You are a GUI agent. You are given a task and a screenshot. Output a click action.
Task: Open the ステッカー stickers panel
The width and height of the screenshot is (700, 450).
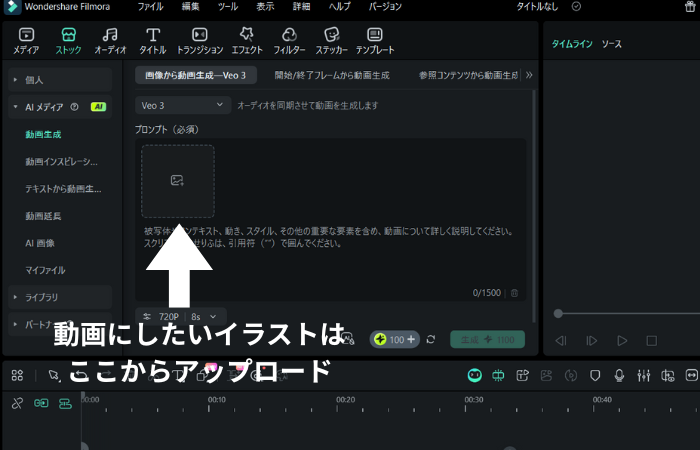pos(331,41)
